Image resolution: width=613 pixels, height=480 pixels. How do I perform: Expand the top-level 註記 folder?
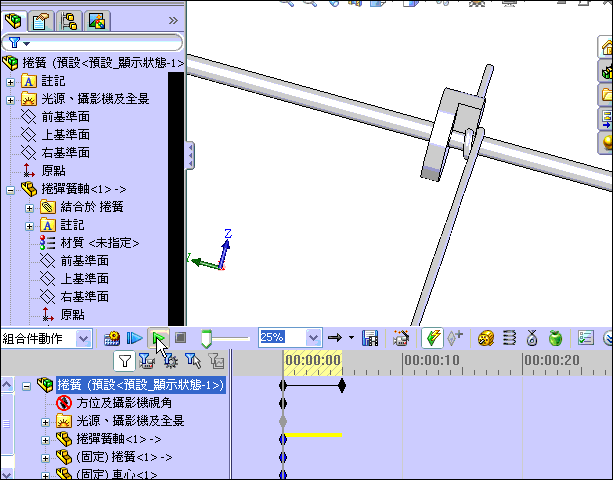pyautogui.click(x=11, y=82)
